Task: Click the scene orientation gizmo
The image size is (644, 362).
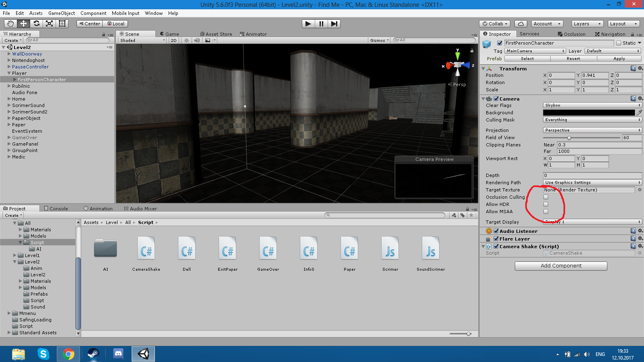Action: (458, 65)
